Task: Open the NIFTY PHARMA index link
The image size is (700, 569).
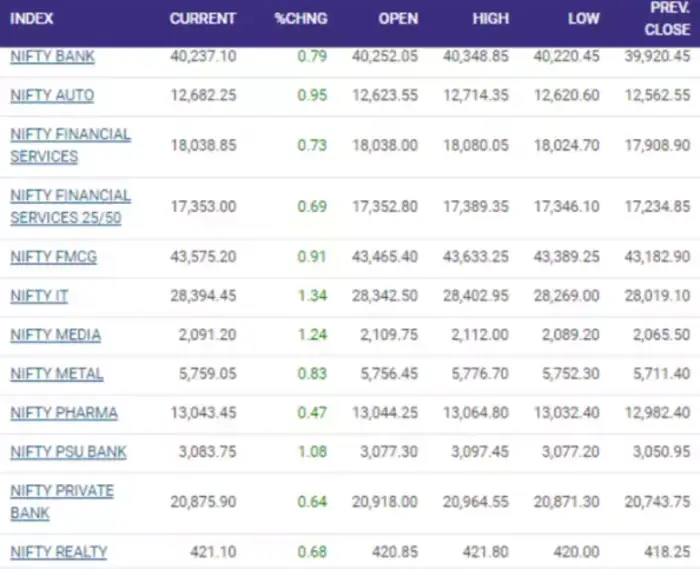Action: [x=63, y=413]
